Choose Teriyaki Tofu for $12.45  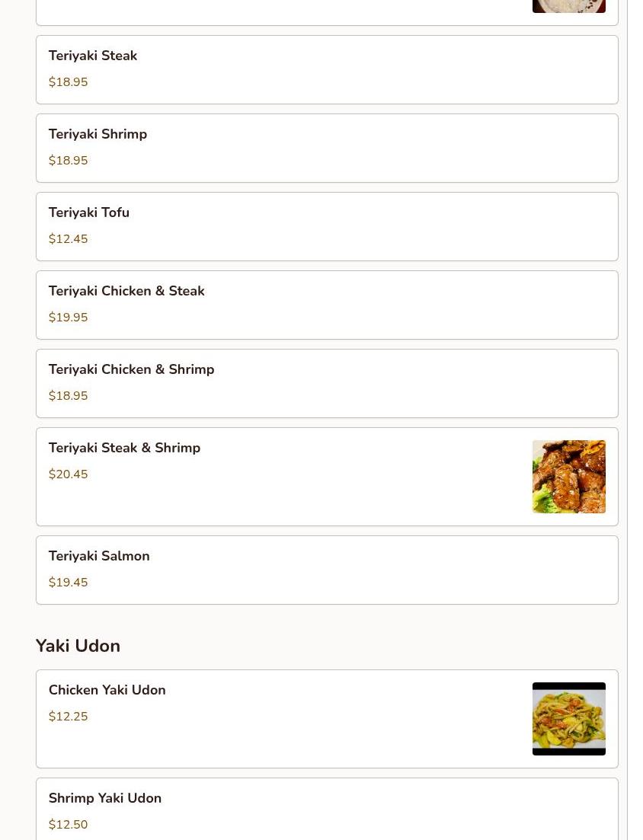point(327,227)
